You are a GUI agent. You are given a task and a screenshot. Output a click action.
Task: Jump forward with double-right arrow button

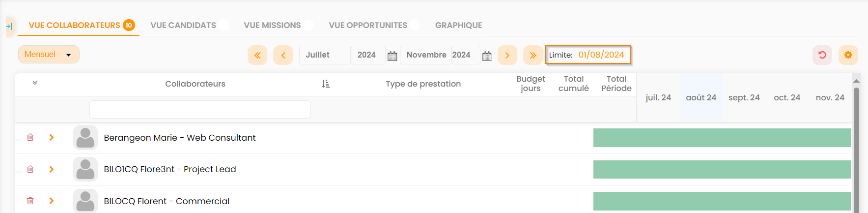click(x=532, y=55)
